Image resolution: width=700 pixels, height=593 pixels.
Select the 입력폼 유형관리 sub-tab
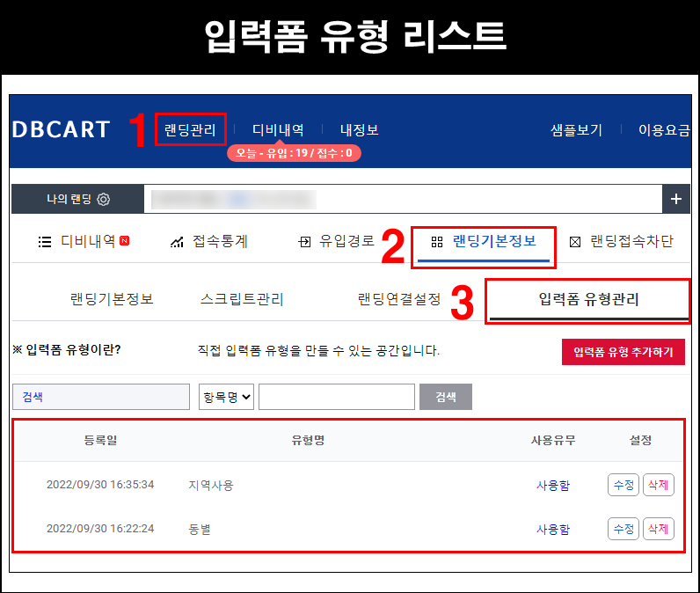(588, 299)
